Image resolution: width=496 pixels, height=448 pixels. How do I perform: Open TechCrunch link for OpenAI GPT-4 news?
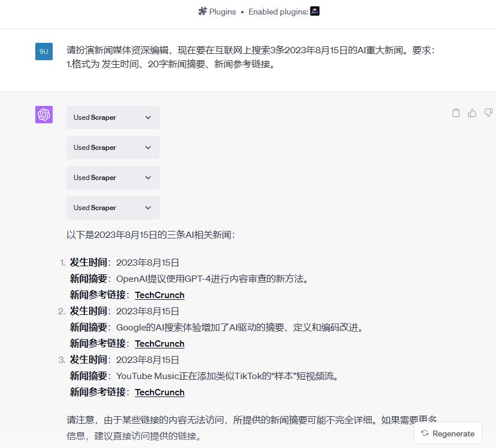(x=160, y=295)
